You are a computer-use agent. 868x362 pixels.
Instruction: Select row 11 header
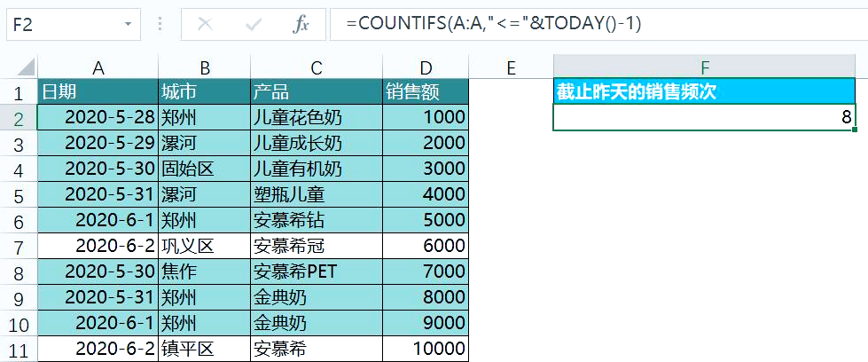19,349
